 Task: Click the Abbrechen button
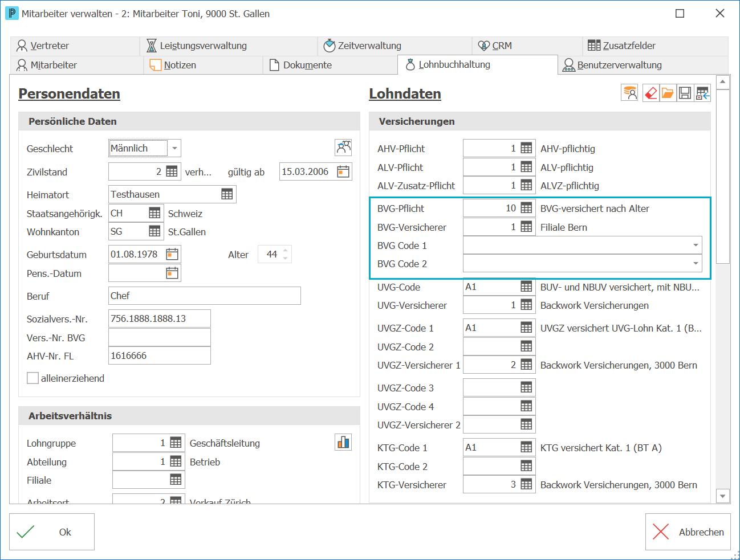point(688,532)
